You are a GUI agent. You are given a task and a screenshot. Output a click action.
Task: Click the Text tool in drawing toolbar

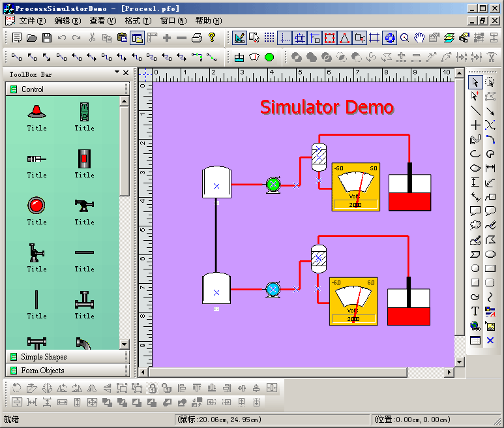[475, 311]
